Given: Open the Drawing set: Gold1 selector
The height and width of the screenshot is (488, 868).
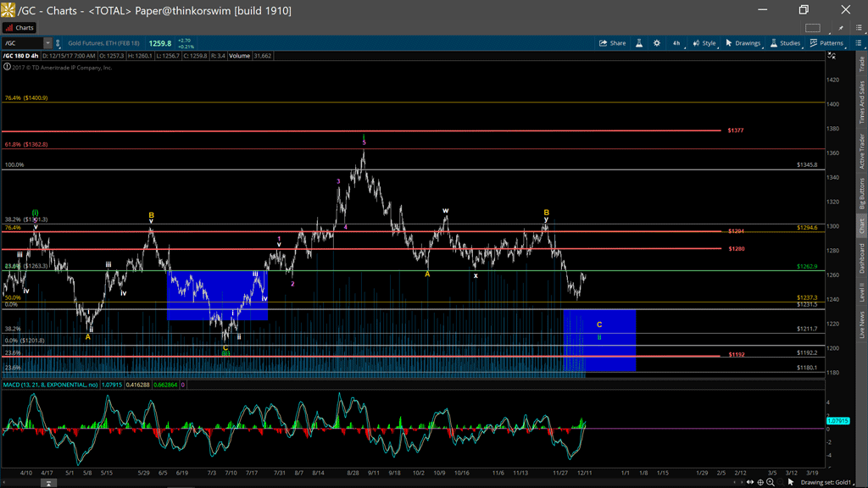Looking at the screenshot, I should (824, 482).
